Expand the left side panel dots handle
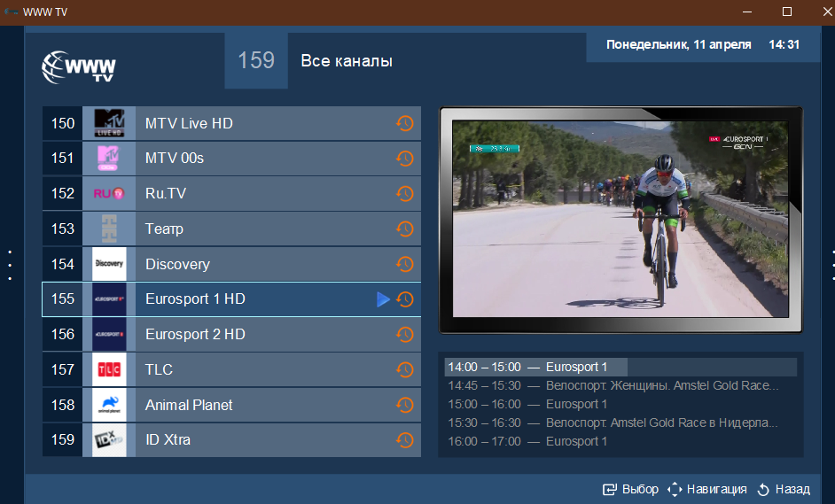This screenshot has height=504, width=835. tap(10, 266)
